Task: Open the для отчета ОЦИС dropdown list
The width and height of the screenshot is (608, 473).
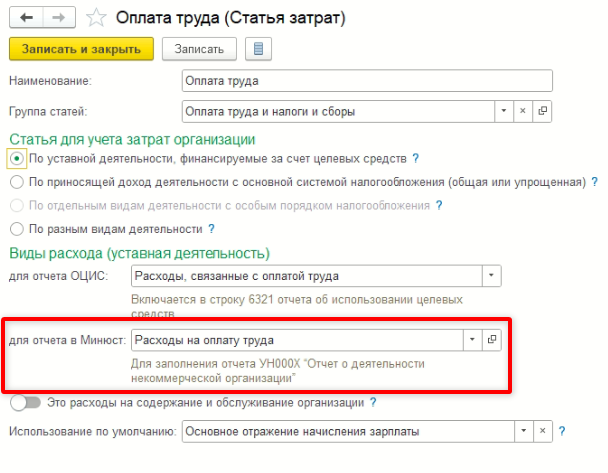Action: point(491,275)
